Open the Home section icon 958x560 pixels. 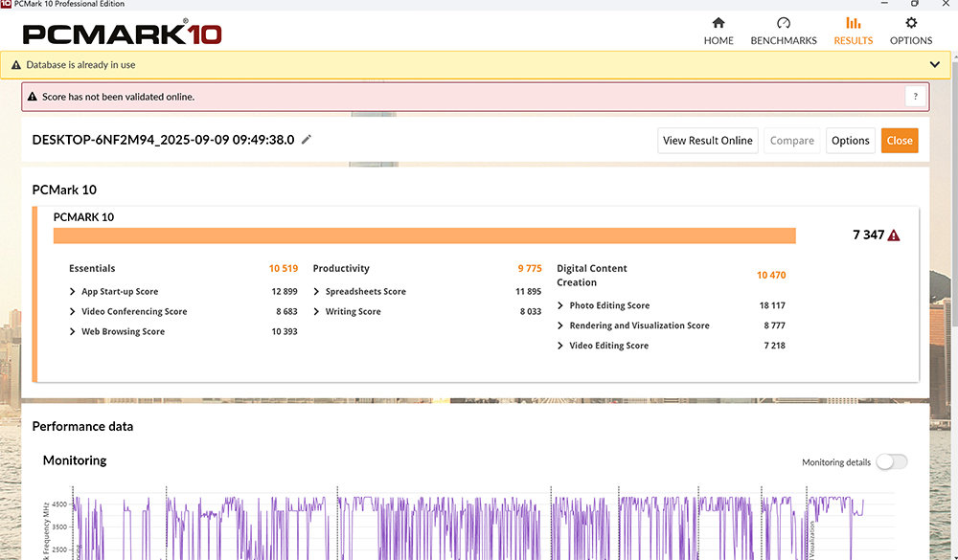[718, 23]
